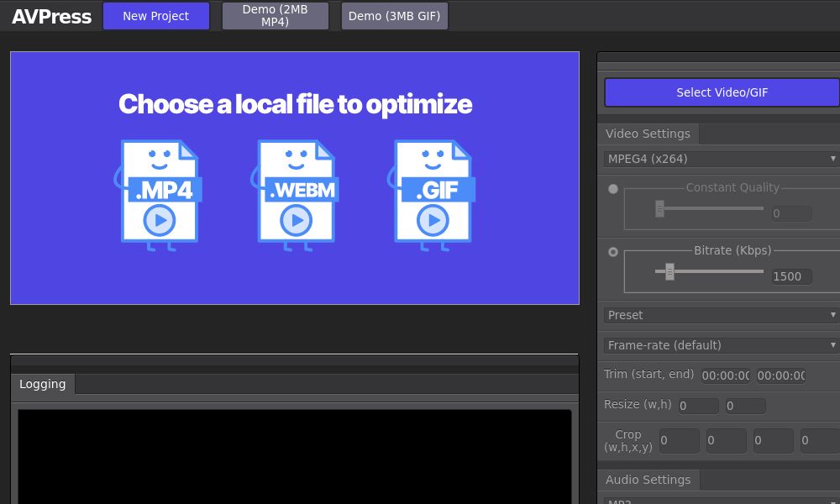Viewport: 840px width, 504px height.
Task: Click the play icon on the .MP4 file
Action: click(160, 221)
